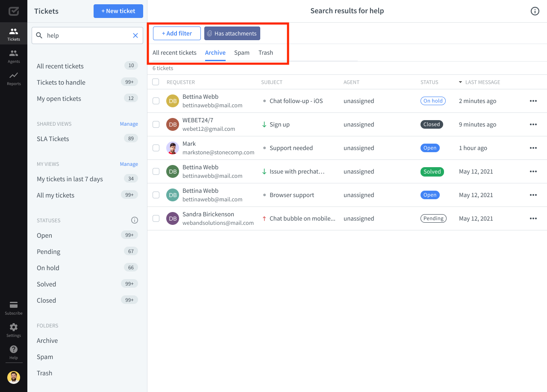Open more options for Sign up ticket
The width and height of the screenshot is (547, 392).
pyautogui.click(x=533, y=124)
